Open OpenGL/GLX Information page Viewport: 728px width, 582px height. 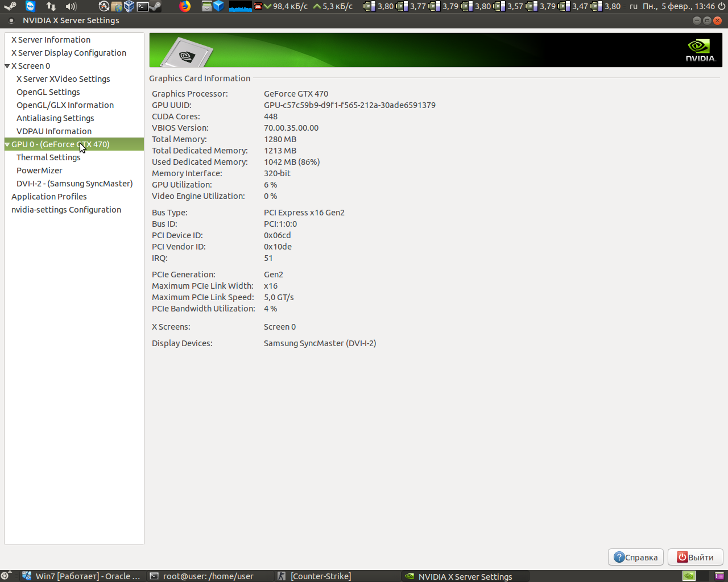pos(65,105)
